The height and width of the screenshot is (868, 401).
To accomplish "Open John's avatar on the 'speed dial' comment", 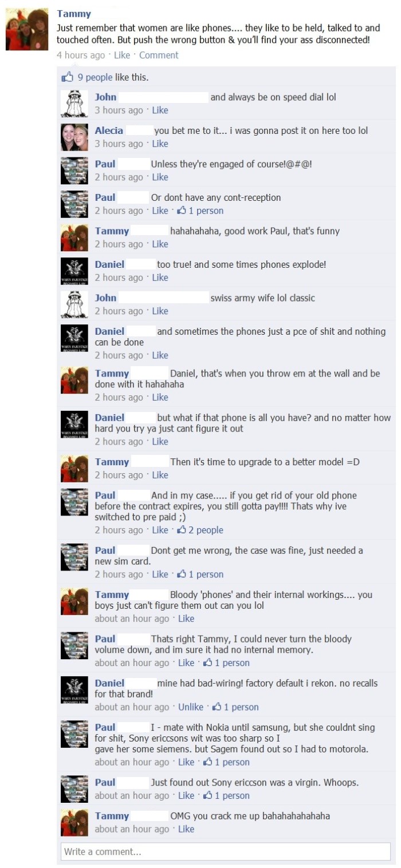I will click(74, 104).
